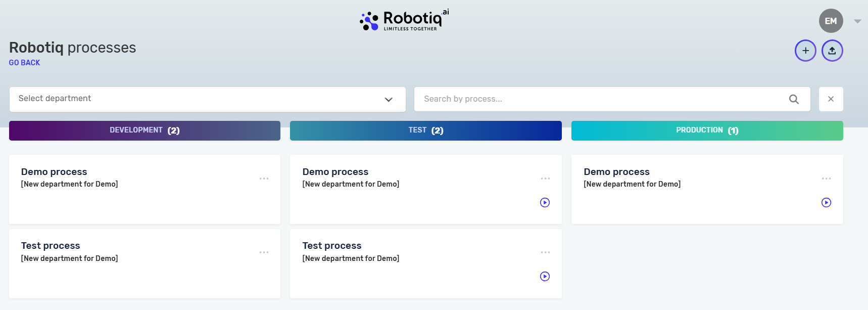Run Demo process in Test column
This screenshot has height=310, width=868.
(x=545, y=202)
